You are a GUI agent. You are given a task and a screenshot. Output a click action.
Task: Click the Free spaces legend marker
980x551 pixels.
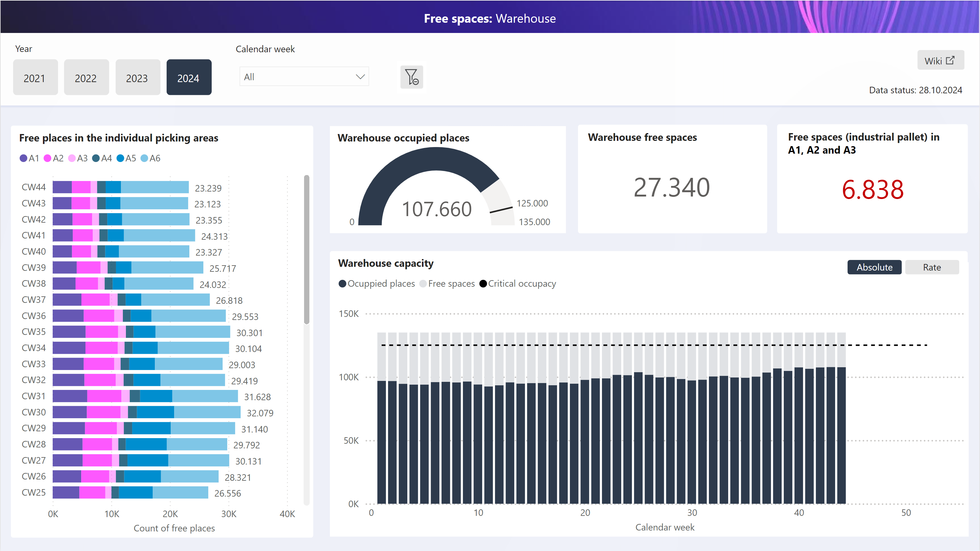click(x=423, y=284)
